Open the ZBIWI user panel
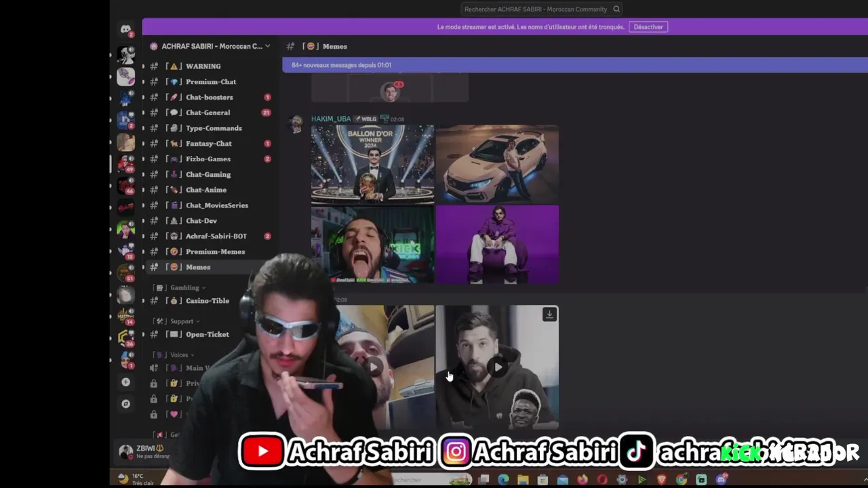 pos(144,451)
